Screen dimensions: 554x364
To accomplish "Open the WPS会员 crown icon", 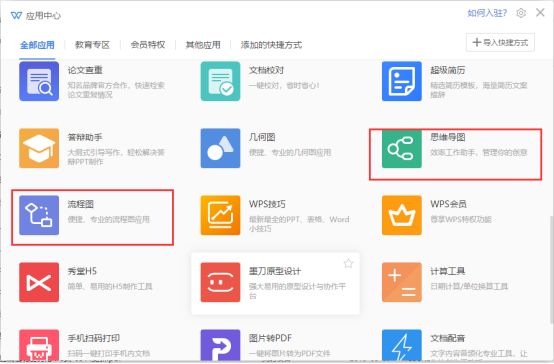I will click(402, 215).
